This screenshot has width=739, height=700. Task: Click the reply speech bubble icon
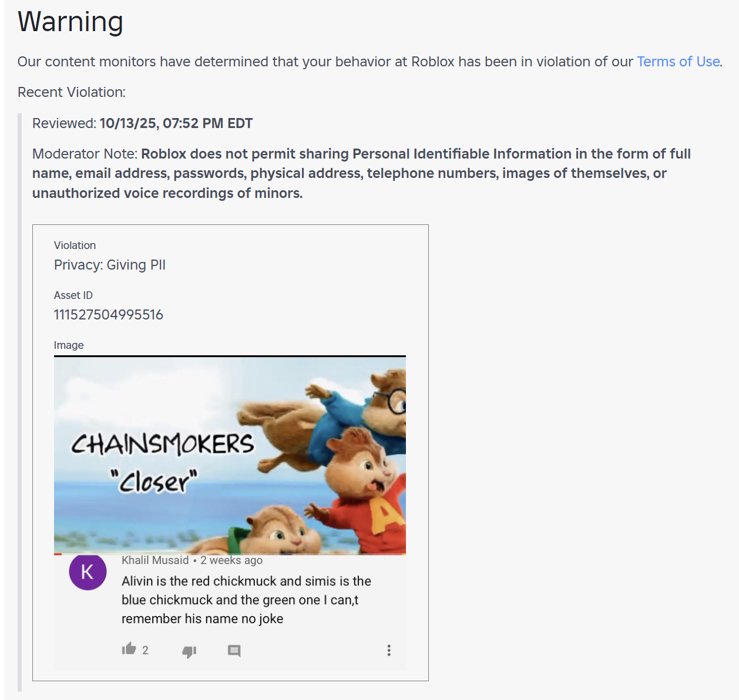click(x=234, y=651)
